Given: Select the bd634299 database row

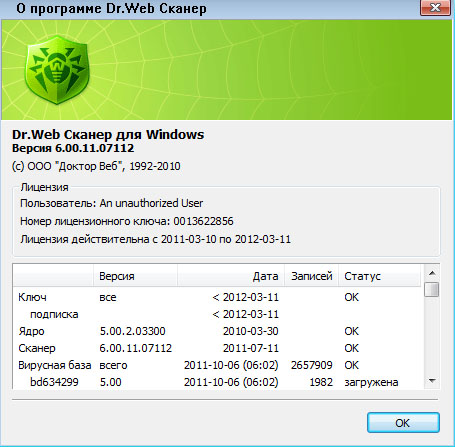Looking at the screenshot, I should tap(218, 382).
